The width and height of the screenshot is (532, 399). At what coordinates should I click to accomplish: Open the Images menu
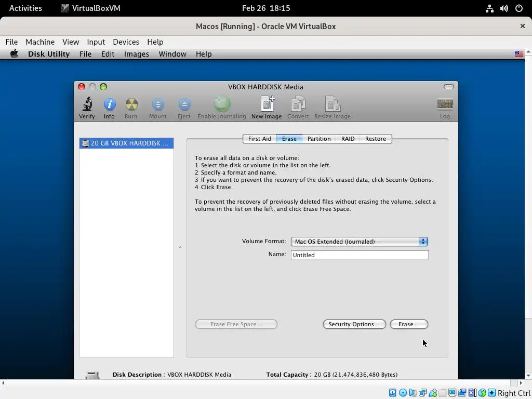click(x=137, y=54)
